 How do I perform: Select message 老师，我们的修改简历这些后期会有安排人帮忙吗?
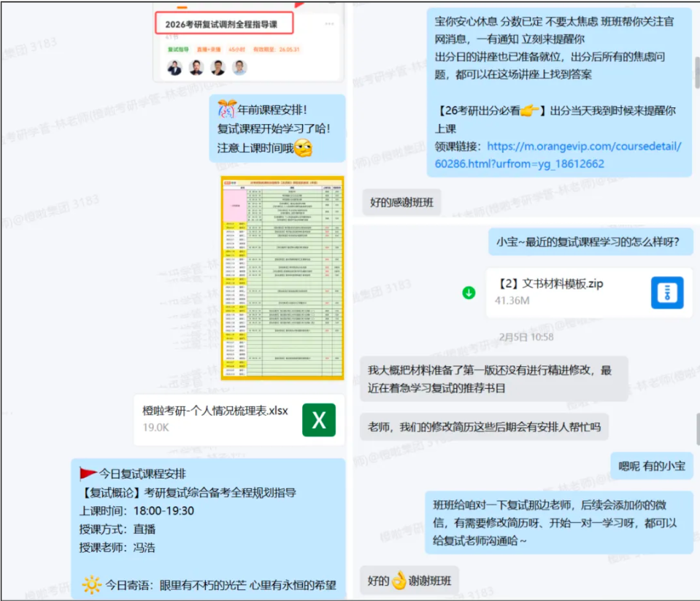coord(485,427)
